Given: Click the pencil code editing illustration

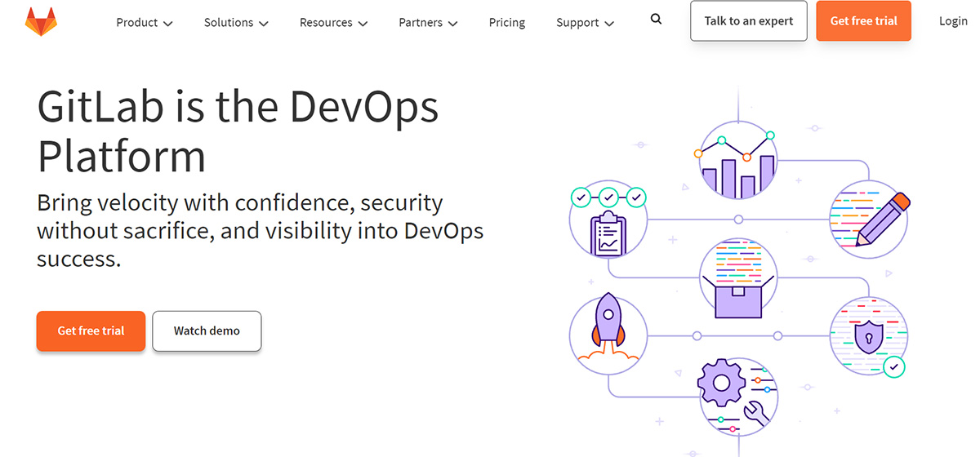Looking at the screenshot, I should [x=869, y=220].
